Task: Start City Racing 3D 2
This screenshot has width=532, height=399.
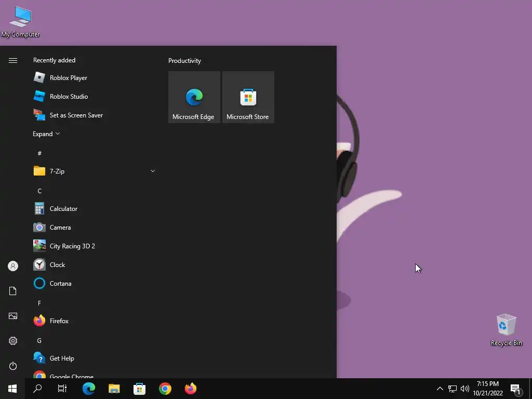Action: tap(95, 246)
